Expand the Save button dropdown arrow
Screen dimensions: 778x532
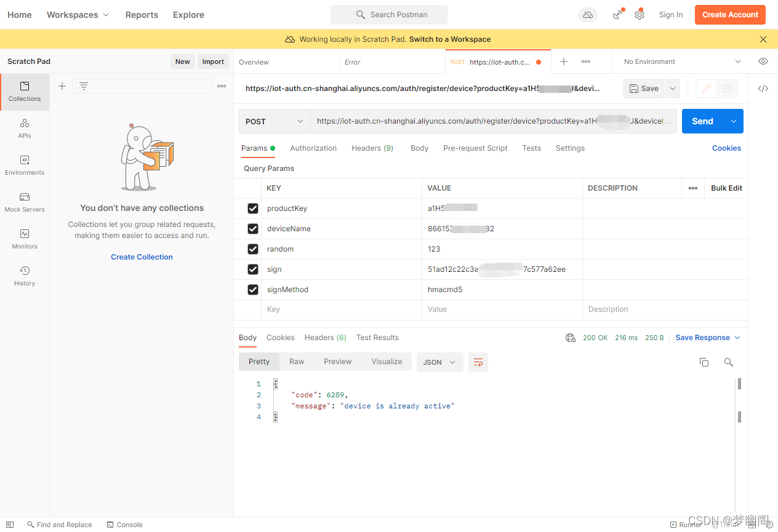(x=673, y=89)
